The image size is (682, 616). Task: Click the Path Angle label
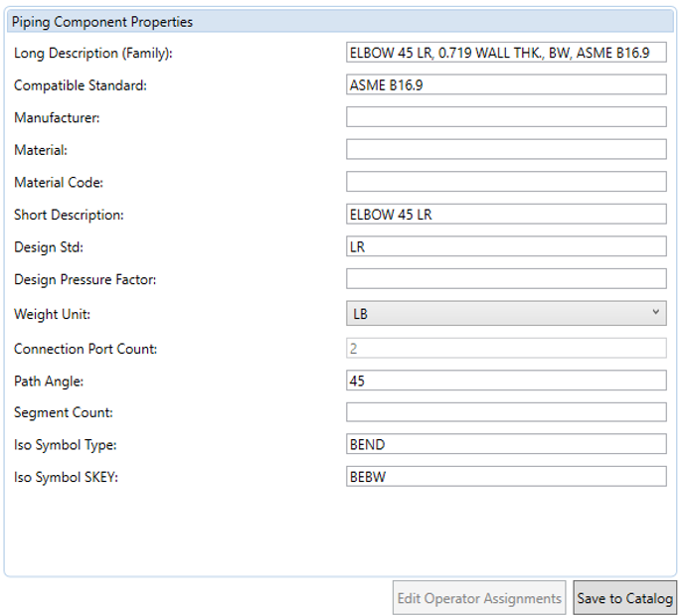click(49, 382)
